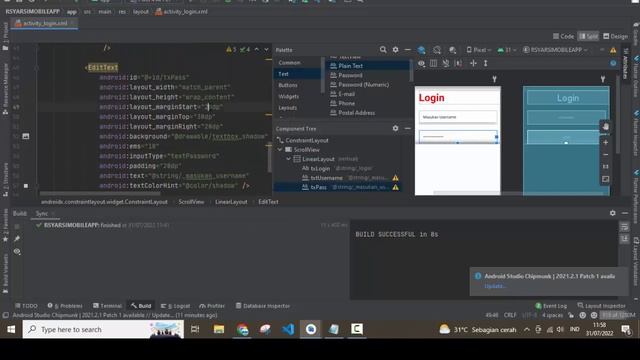Image resolution: width=640 pixels, height=360 pixels.
Task: Toggle the night mode icon in design toolbar
Action: [x=452, y=50]
